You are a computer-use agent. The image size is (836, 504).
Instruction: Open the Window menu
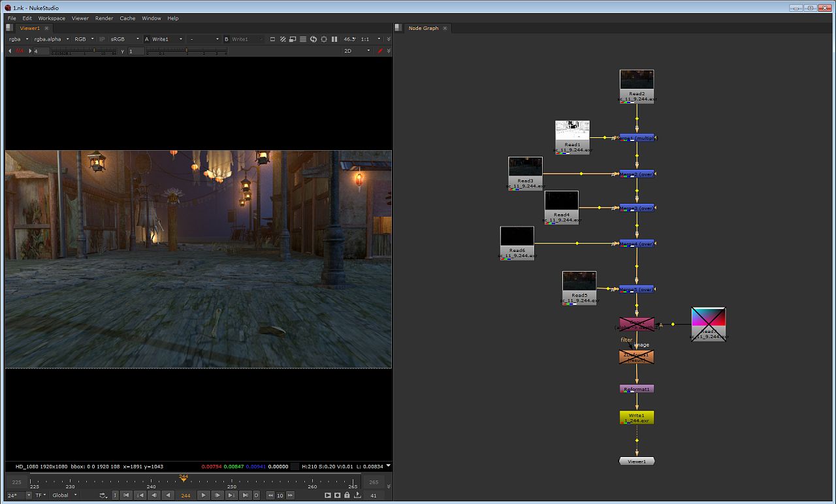pos(152,18)
